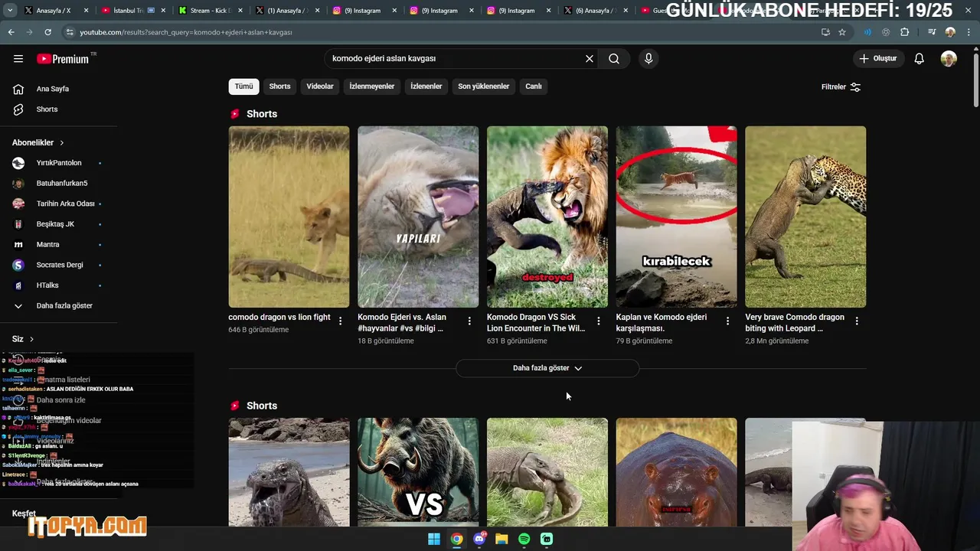
Task: Reload the page in Chrome
Action: (47, 32)
